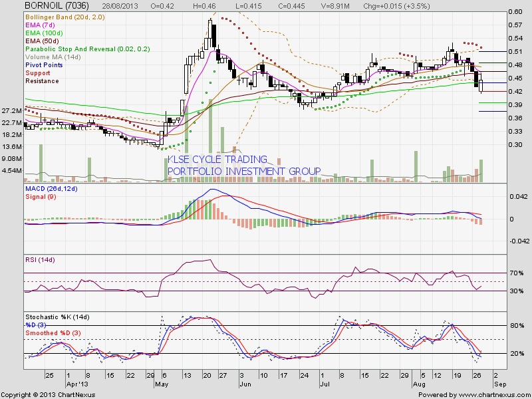The width and height of the screenshot is (532, 399).
Task: Click the 0.60 price axis label
Action: tap(515, 11)
